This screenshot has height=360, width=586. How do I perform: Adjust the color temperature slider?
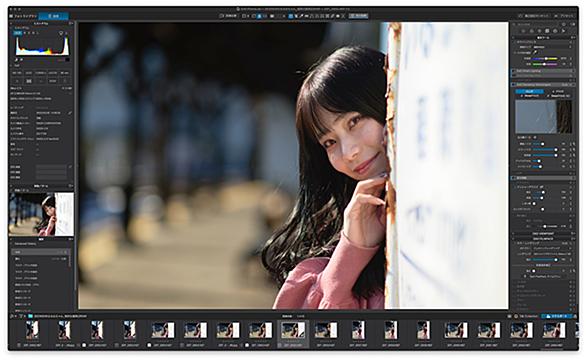545,58
